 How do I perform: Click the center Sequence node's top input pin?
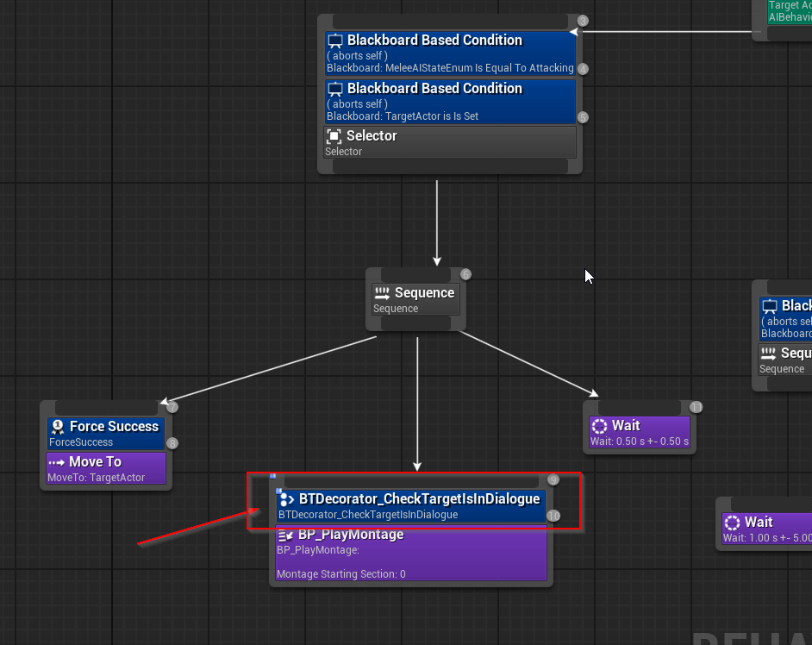point(415,274)
